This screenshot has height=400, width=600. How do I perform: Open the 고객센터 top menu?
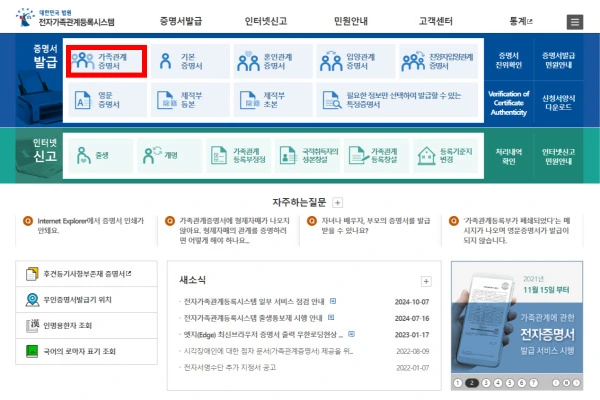coord(436,21)
